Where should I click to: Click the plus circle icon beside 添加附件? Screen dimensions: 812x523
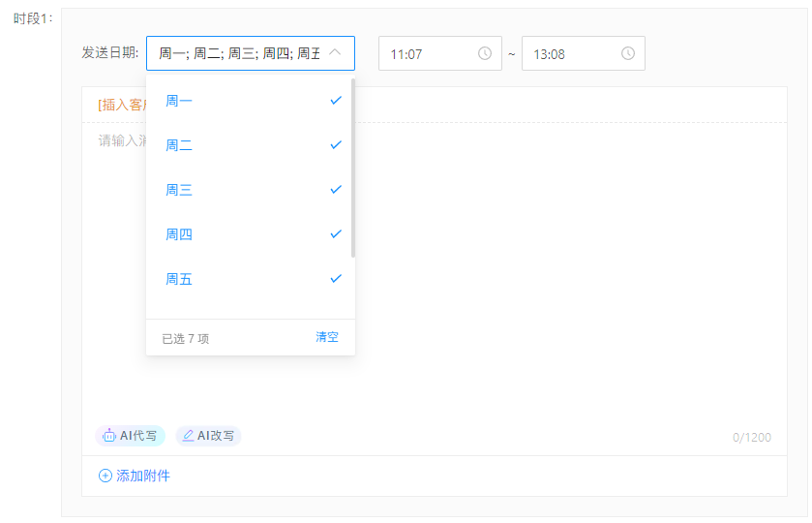point(105,476)
